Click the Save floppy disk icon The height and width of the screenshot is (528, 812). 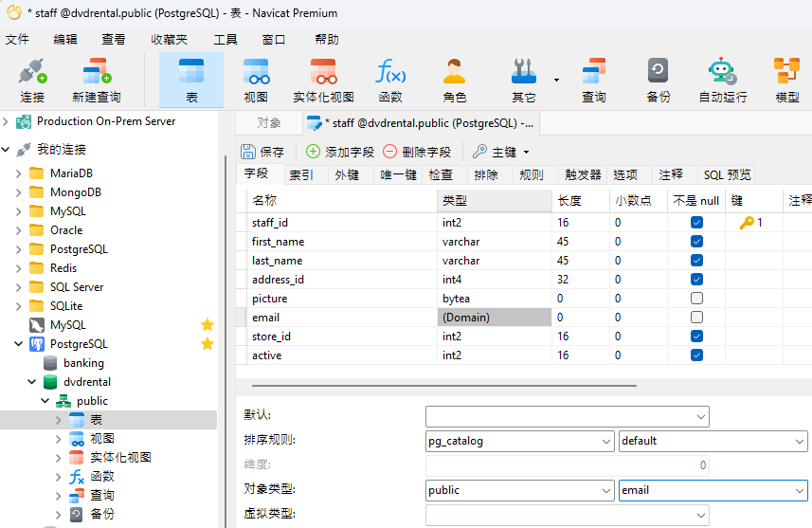[248, 152]
